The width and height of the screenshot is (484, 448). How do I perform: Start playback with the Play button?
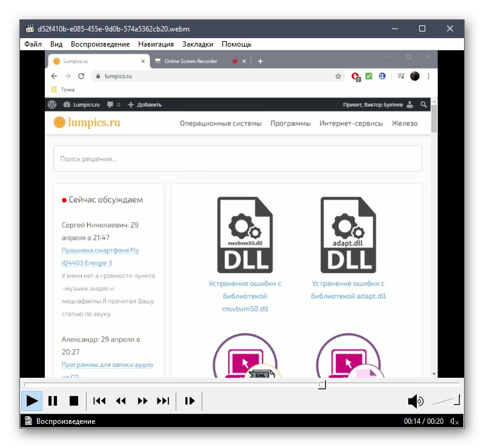point(31,401)
